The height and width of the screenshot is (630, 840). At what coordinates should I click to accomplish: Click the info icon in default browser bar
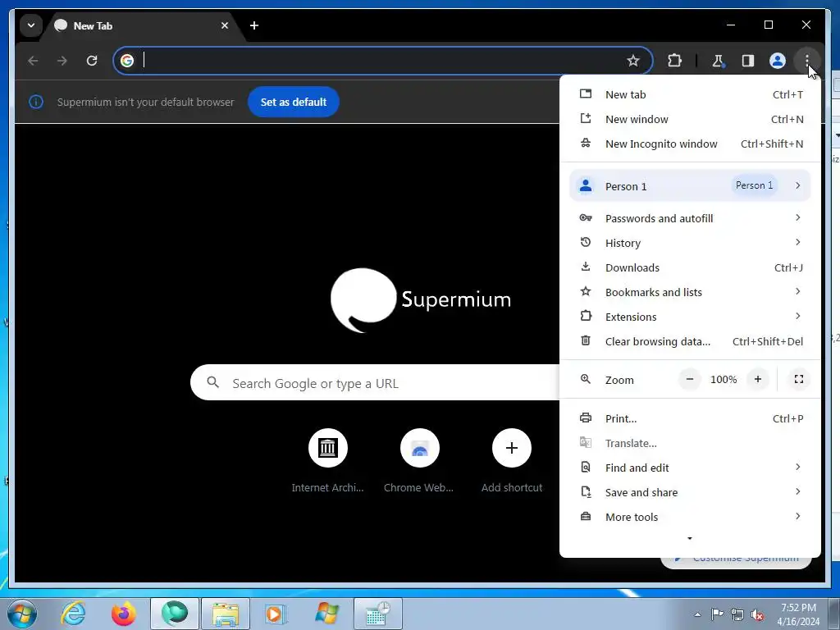[x=36, y=102]
